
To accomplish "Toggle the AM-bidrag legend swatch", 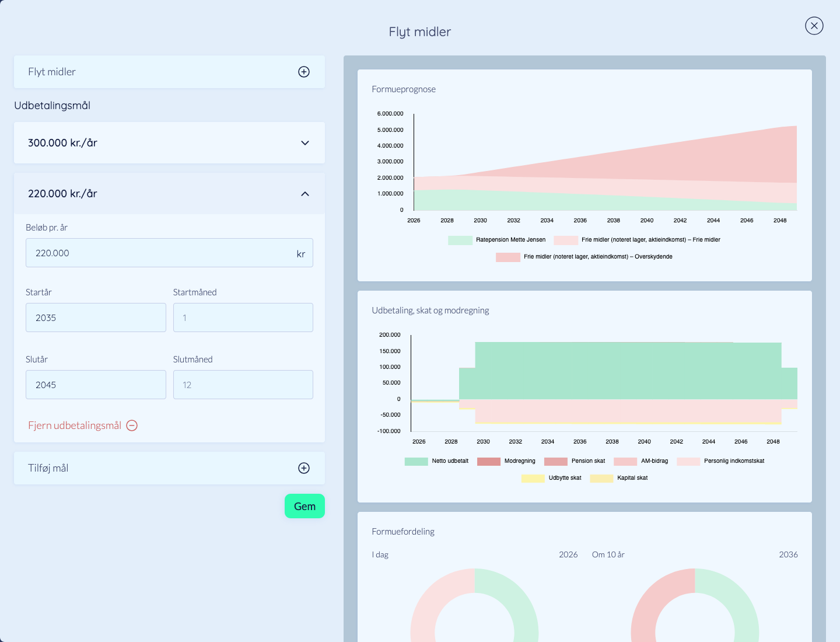I will point(625,461).
